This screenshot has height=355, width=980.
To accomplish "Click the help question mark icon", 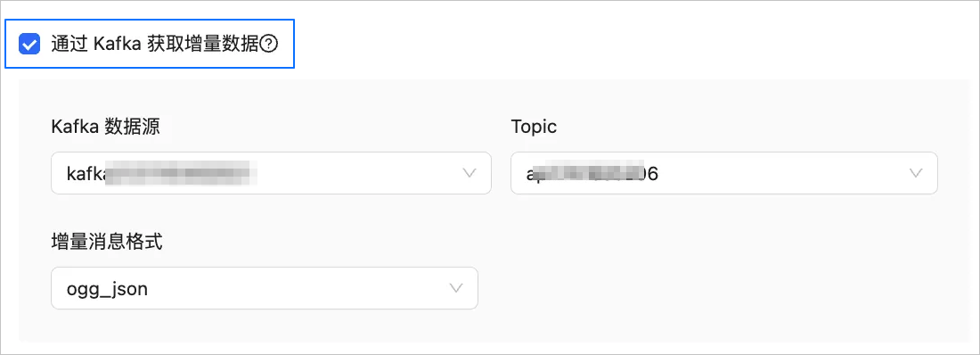I will point(269,45).
